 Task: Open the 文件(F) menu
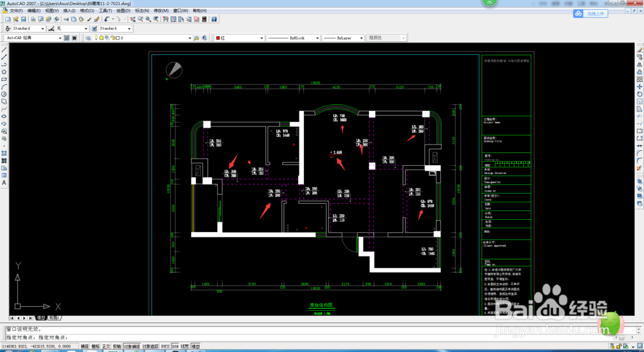point(17,11)
